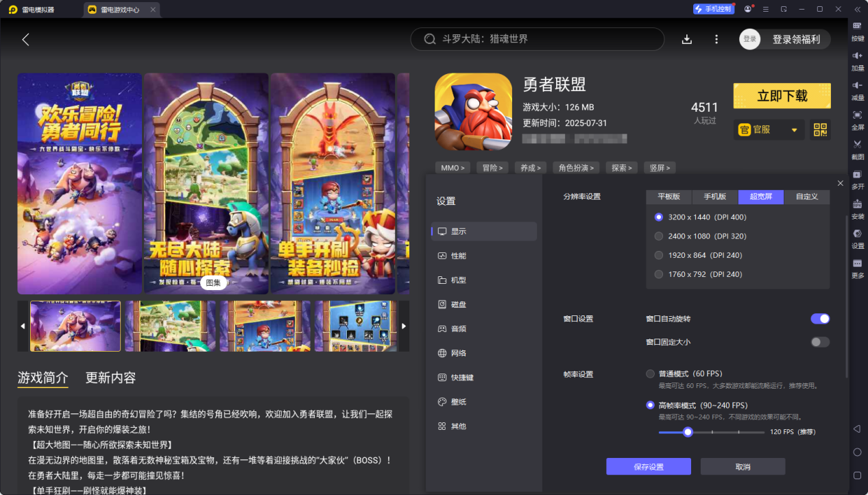Open the 养成 > tag

[x=531, y=167]
